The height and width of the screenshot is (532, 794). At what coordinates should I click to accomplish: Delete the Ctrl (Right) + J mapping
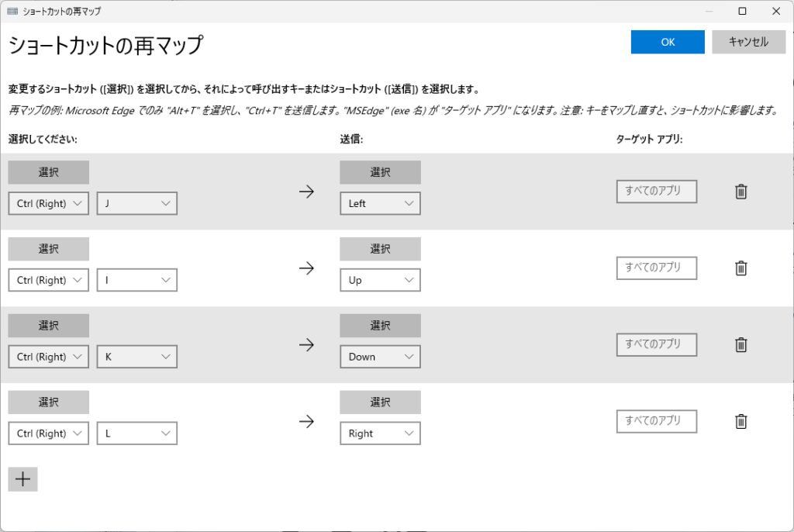pos(740,192)
